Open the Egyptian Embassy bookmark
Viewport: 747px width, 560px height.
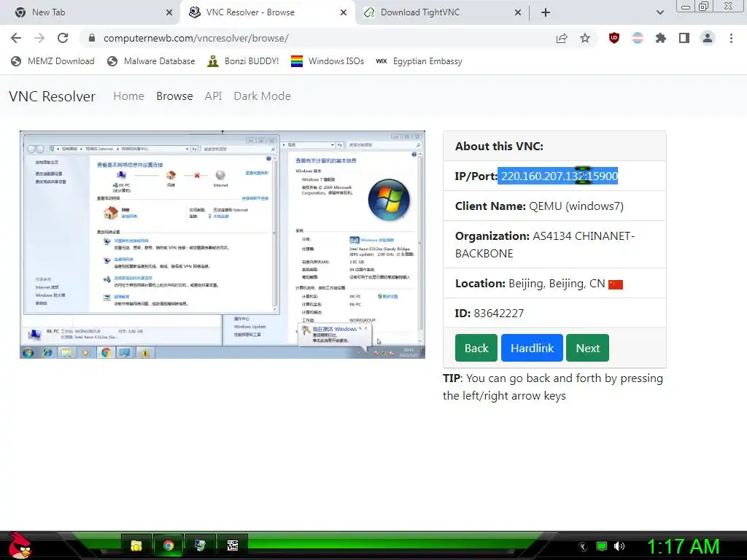point(419,61)
